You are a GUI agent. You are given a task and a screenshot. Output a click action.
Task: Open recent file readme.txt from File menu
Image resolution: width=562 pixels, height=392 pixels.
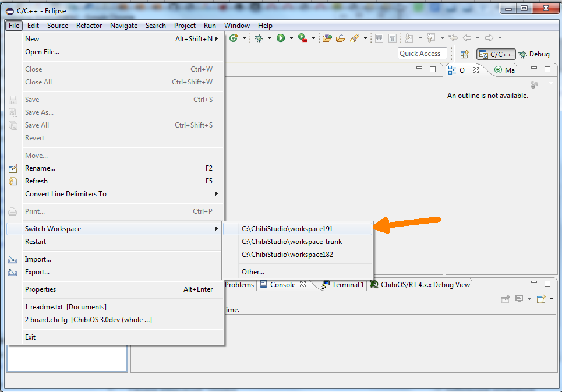point(65,307)
